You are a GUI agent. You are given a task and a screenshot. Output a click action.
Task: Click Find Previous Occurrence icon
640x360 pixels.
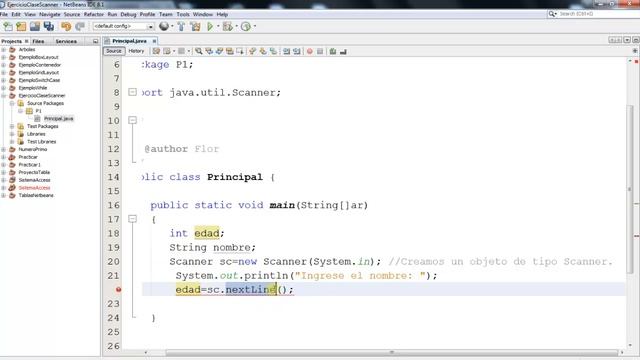click(209, 51)
